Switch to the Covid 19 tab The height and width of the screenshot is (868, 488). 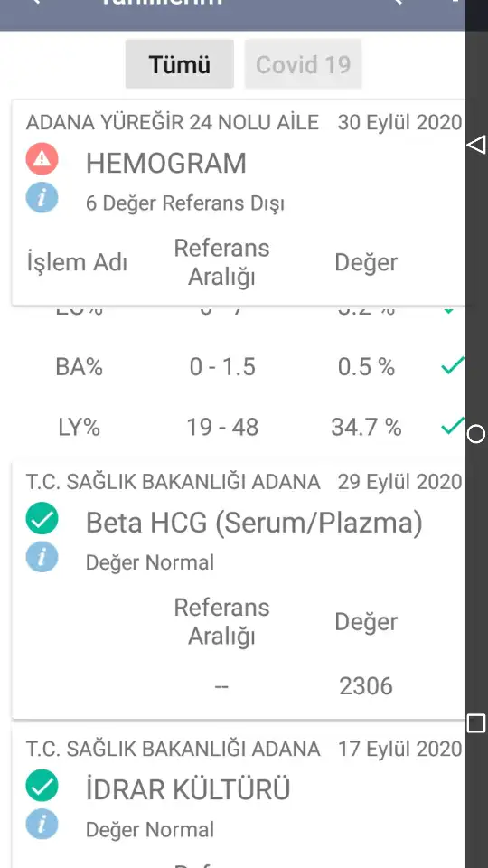coord(304,64)
